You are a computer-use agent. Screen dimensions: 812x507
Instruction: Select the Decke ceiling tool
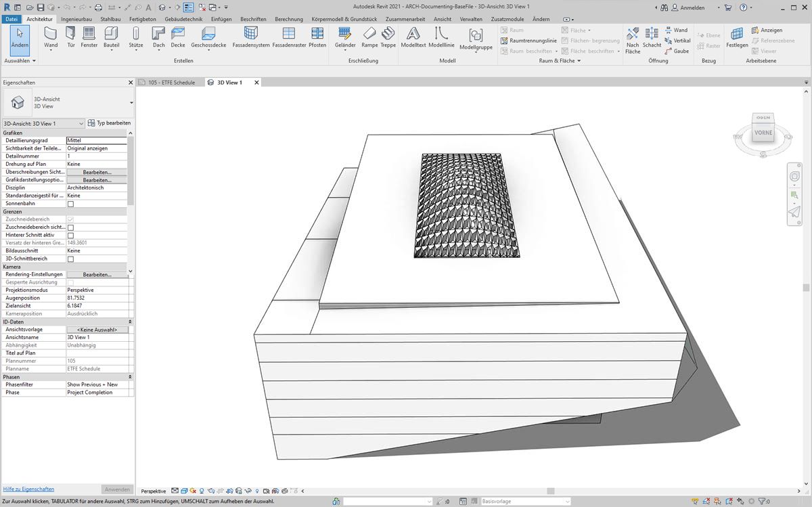click(178, 37)
